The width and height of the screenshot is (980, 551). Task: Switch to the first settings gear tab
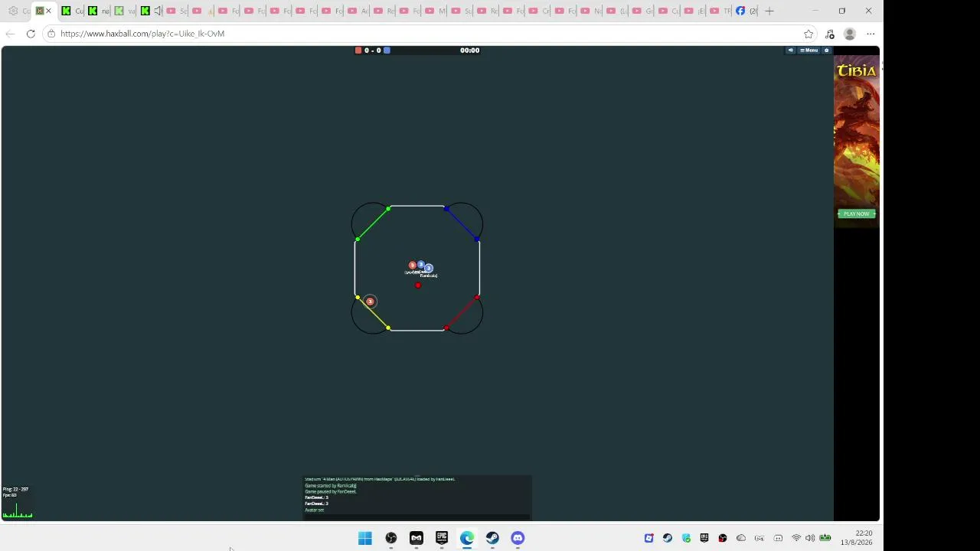tap(18, 11)
